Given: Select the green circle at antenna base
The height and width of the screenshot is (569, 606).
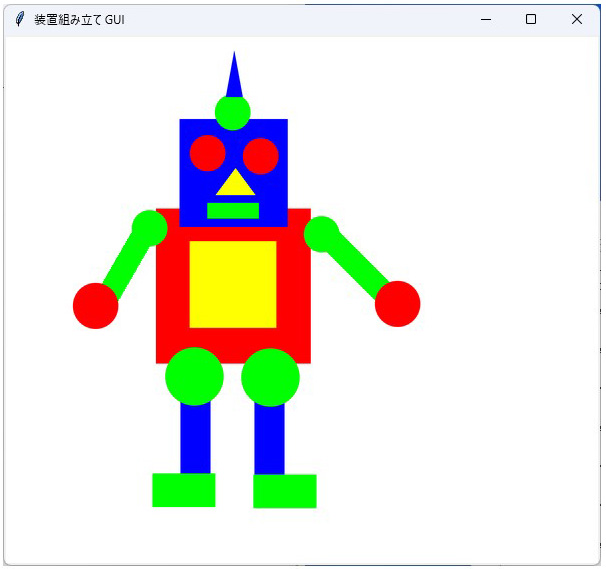Looking at the screenshot, I should [232, 112].
